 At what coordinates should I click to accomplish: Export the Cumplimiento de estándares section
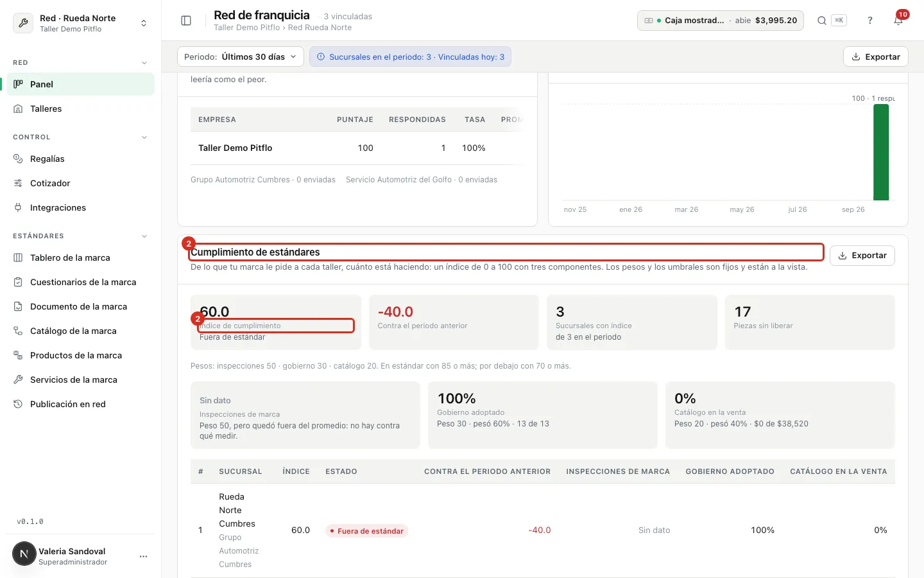[x=862, y=255]
